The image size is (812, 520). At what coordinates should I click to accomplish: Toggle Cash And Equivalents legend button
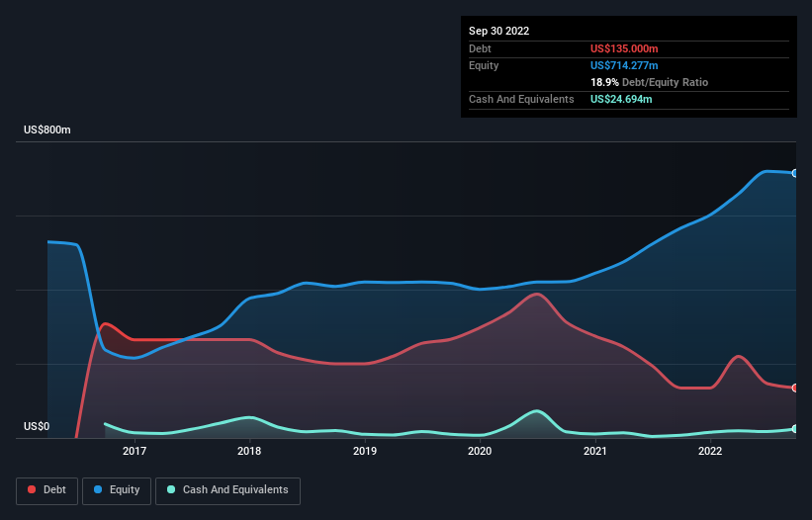pos(227,490)
